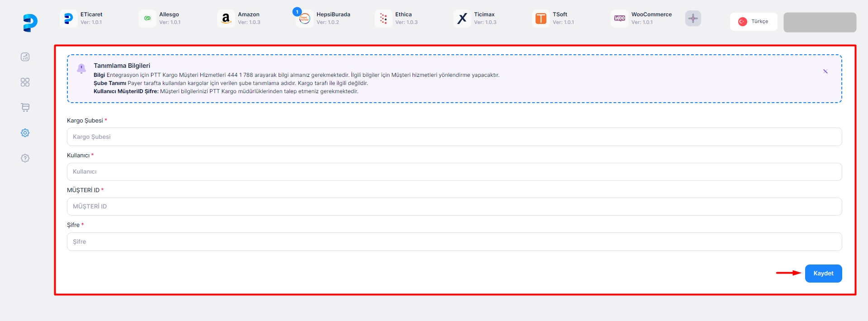Click the HepsiBurada integration icon
The height and width of the screenshot is (321, 868).
coord(305,19)
